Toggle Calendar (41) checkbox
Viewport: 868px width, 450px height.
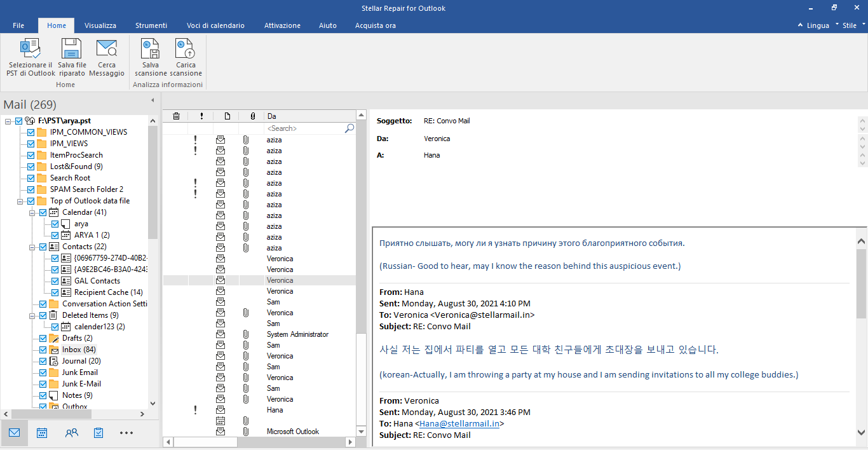(43, 212)
